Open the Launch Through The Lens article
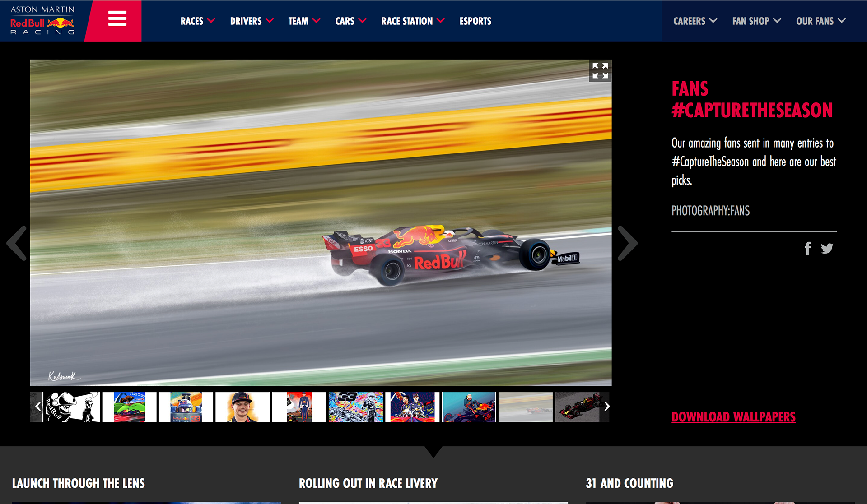867x504 pixels. coord(79,483)
